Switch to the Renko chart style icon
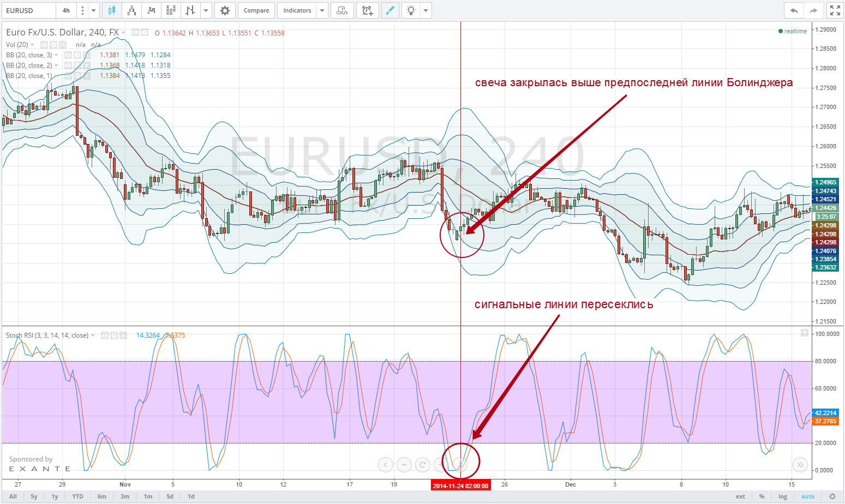This screenshot has width=845, height=504. pyautogui.click(x=131, y=10)
